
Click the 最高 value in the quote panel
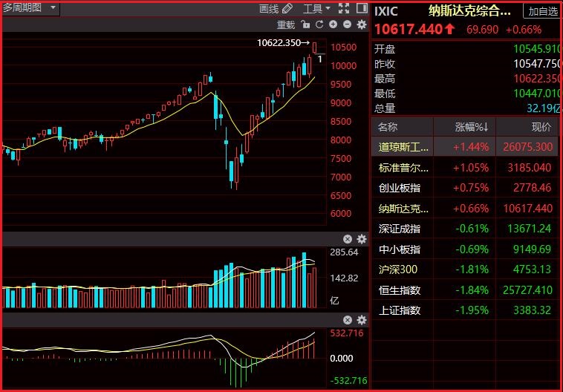tap(536, 79)
